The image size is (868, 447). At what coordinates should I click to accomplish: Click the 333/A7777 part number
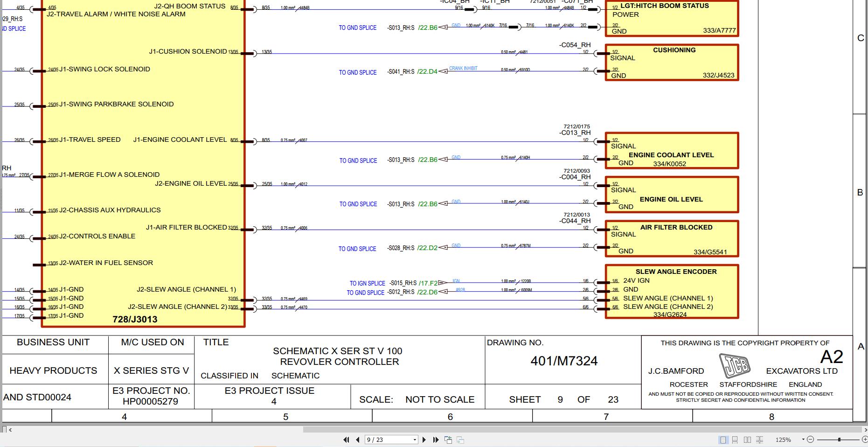coord(719,31)
